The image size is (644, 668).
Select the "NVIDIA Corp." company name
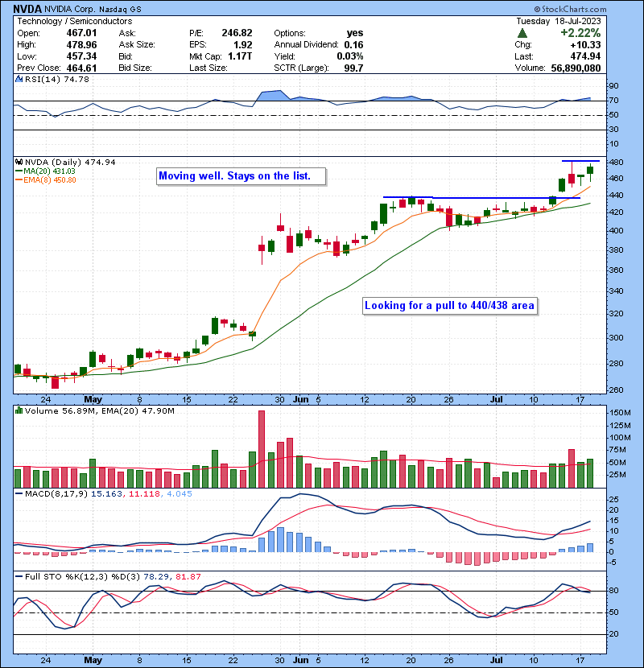click(x=69, y=10)
